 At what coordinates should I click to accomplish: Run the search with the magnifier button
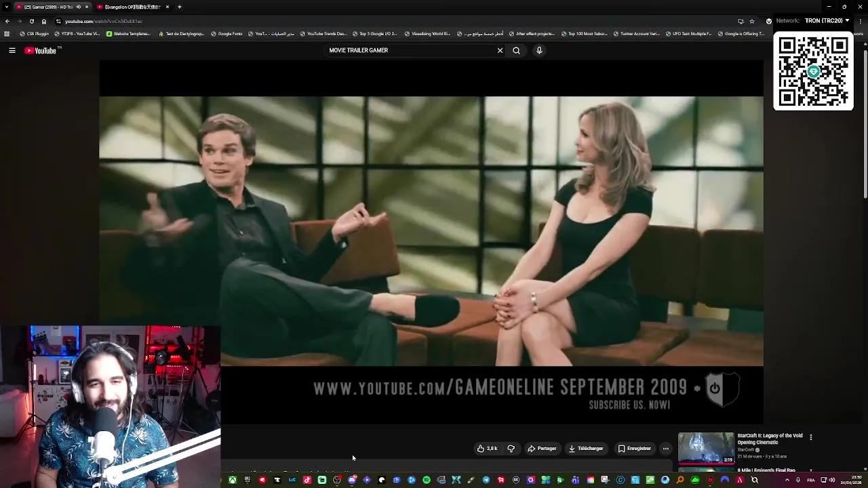(516, 50)
